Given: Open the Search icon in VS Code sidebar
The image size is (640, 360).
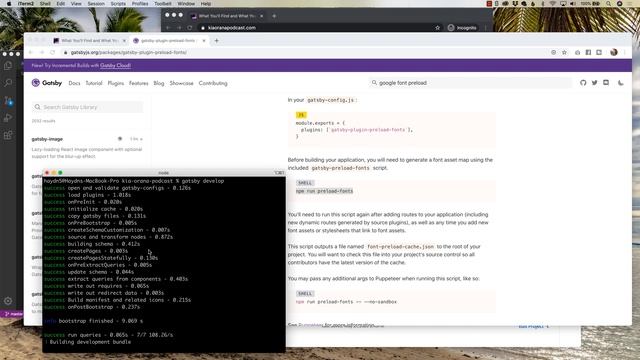Looking at the screenshot, I should (x=8, y=83).
